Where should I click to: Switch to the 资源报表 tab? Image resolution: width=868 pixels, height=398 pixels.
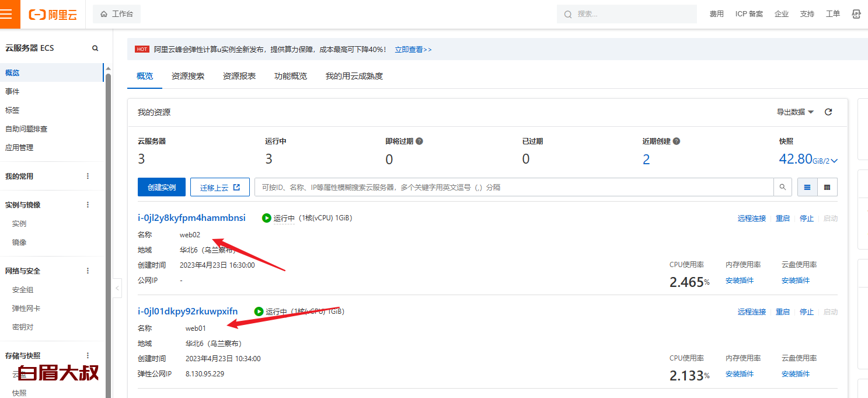(x=239, y=76)
